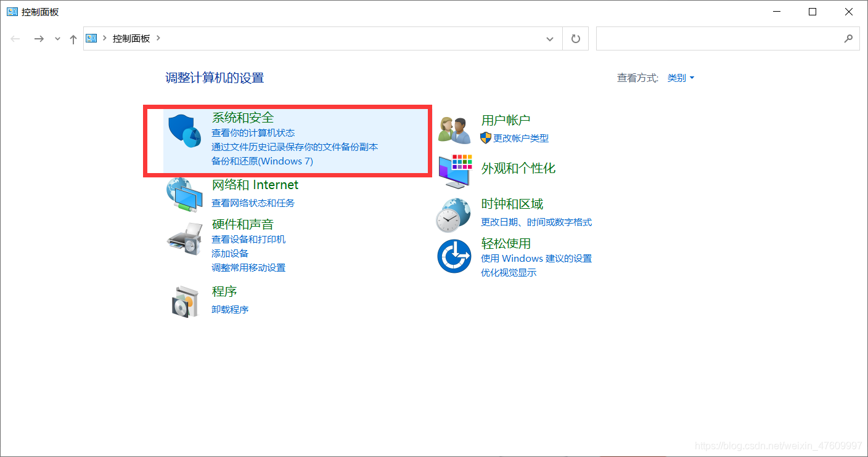Viewport: 868px width, 457px height.
Task: Click 查看你的计算机状态 link
Action: coord(253,132)
